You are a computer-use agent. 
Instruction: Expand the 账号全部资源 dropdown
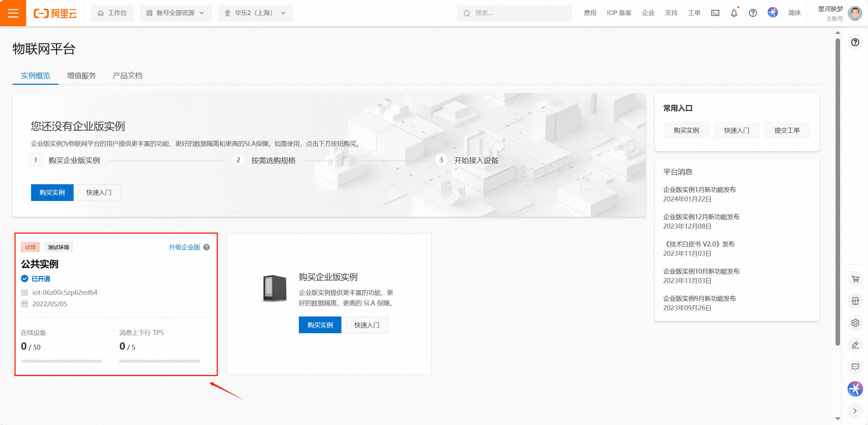[x=176, y=13]
